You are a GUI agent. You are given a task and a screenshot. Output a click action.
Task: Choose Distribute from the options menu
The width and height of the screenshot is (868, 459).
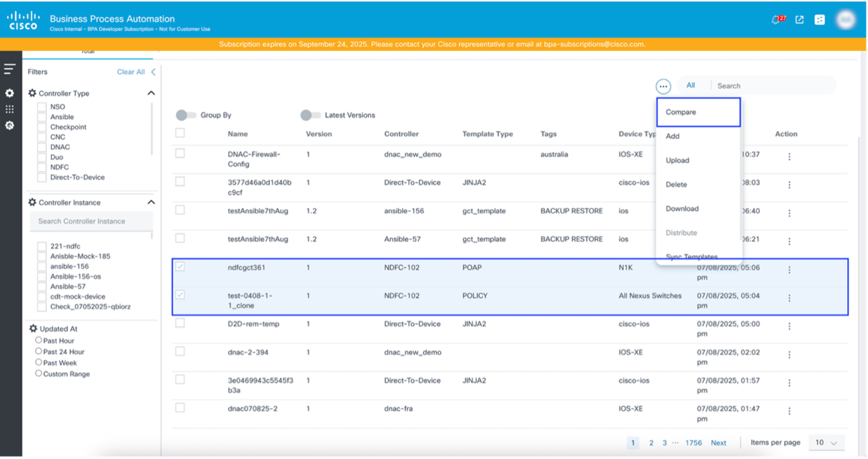click(681, 233)
